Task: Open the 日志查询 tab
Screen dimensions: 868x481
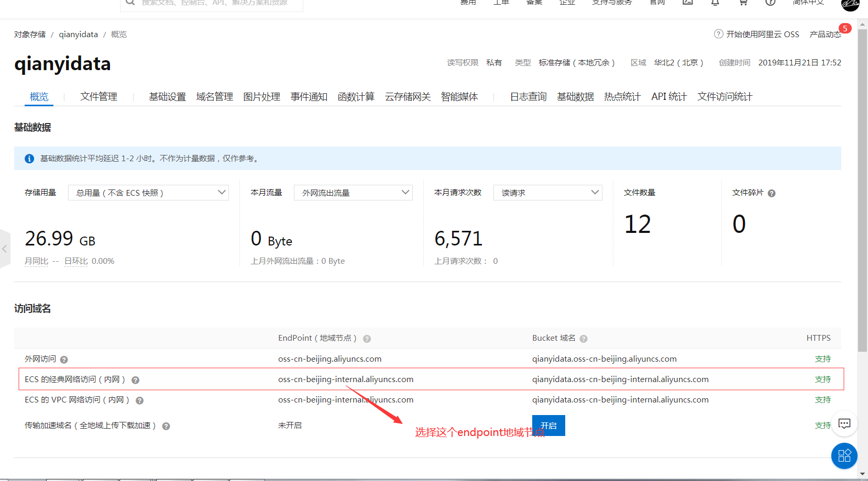Action: pyautogui.click(x=528, y=97)
